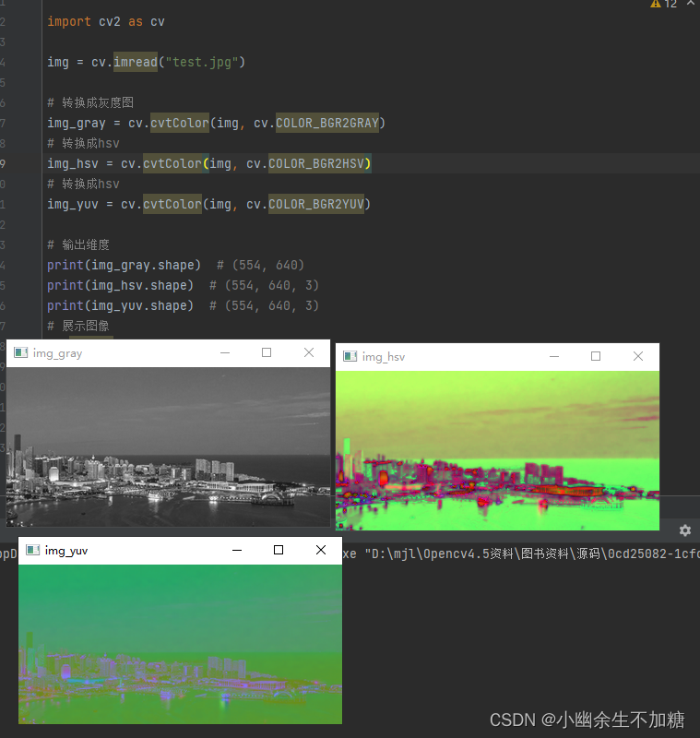Click print(img_gray.shape) statement
Screen dimensions: 700x738
tap(124, 265)
